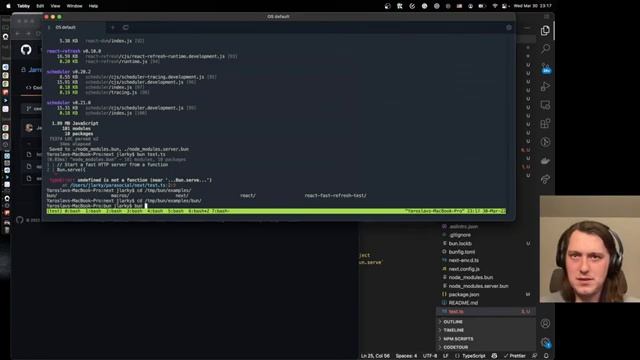Open README.md in the file explorer
The height and width of the screenshot is (360, 640).
coord(486,303)
